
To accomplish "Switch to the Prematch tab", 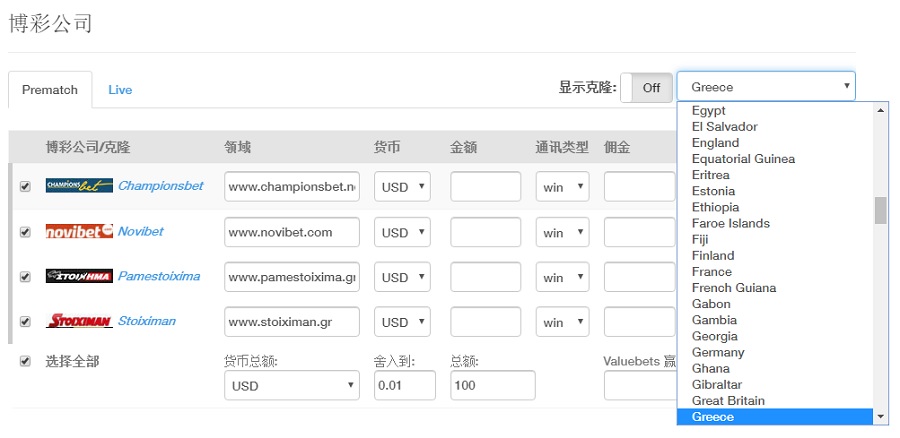I will point(50,90).
